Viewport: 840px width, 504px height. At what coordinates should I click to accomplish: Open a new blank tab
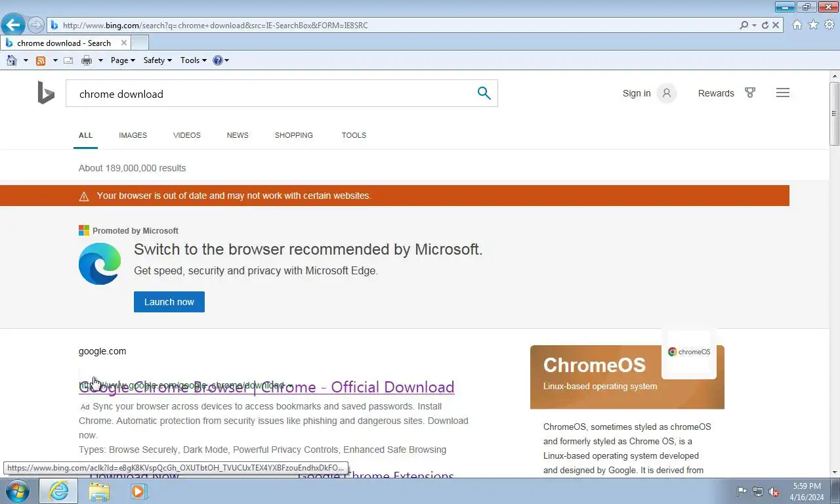coord(140,43)
